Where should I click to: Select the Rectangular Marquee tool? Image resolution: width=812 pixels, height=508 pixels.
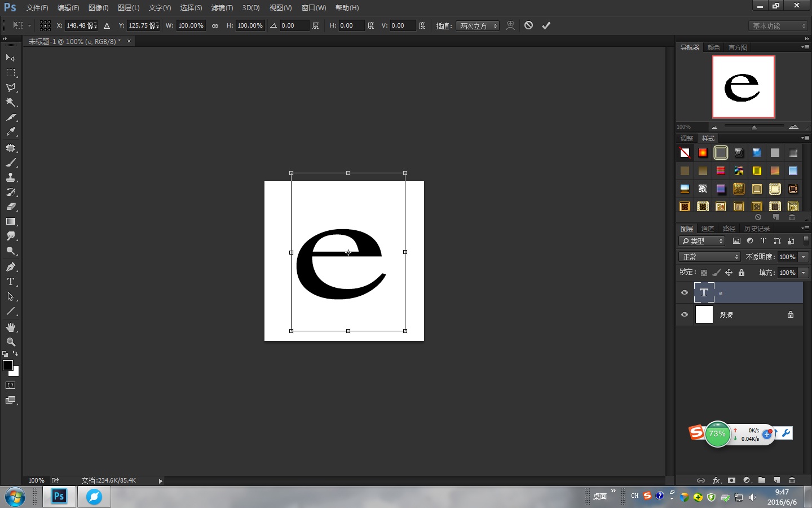pyautogui.click(x=11, y=73)
